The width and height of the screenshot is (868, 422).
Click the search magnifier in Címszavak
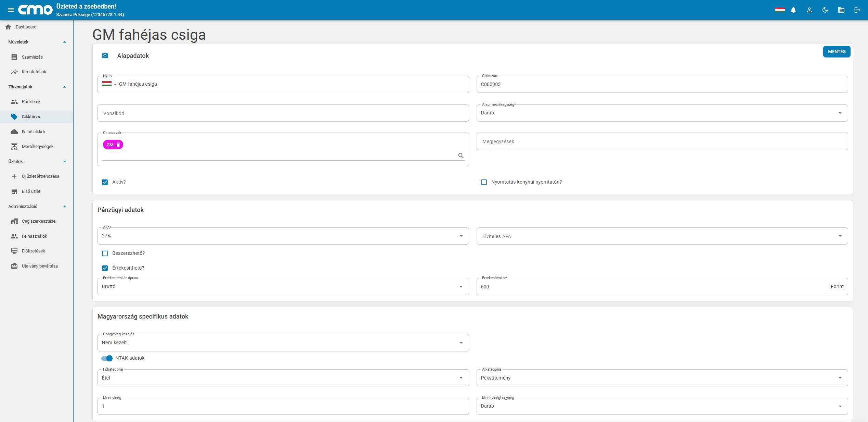tap(461, 156)
